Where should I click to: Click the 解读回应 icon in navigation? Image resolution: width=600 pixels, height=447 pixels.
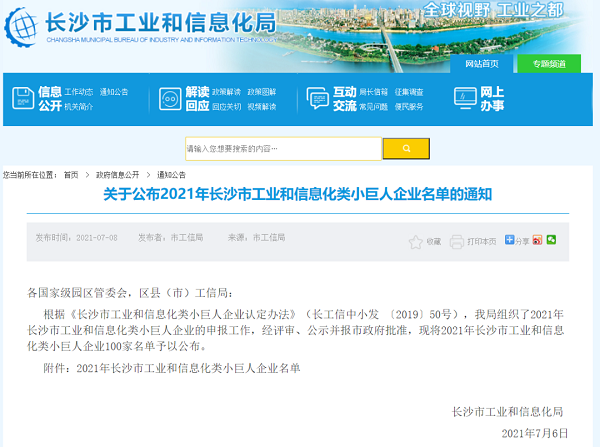point(168,98)
